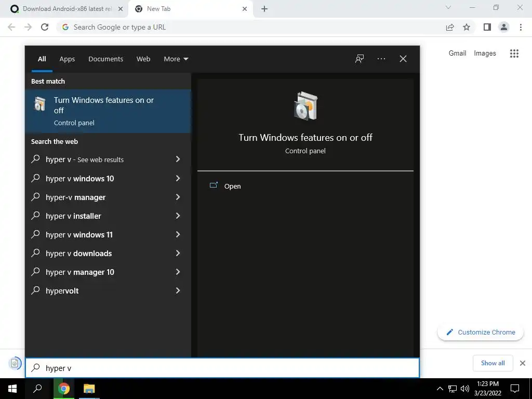This screenshot has width=532, height=399.
Task: Dismiss the Chrome downloads bar
Action: [523, 363]
